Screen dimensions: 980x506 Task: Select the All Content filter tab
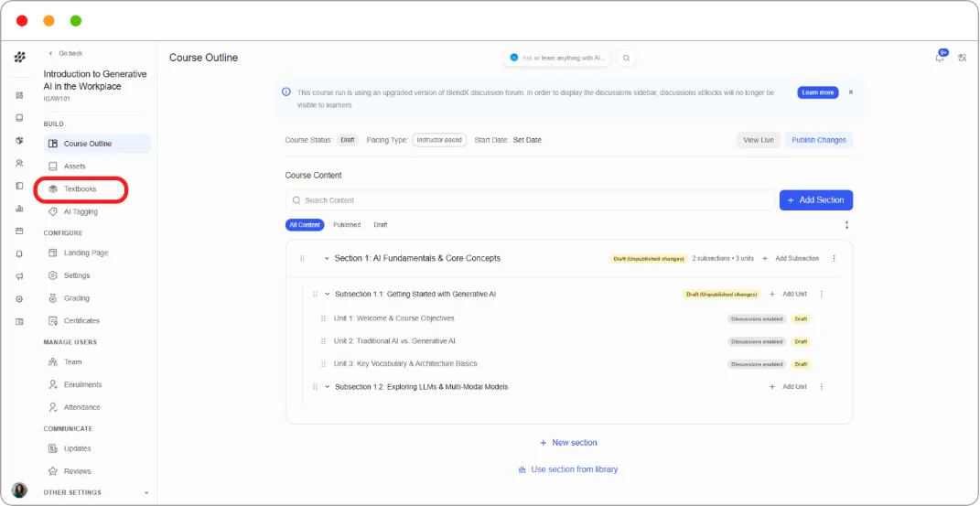point(305,225)
